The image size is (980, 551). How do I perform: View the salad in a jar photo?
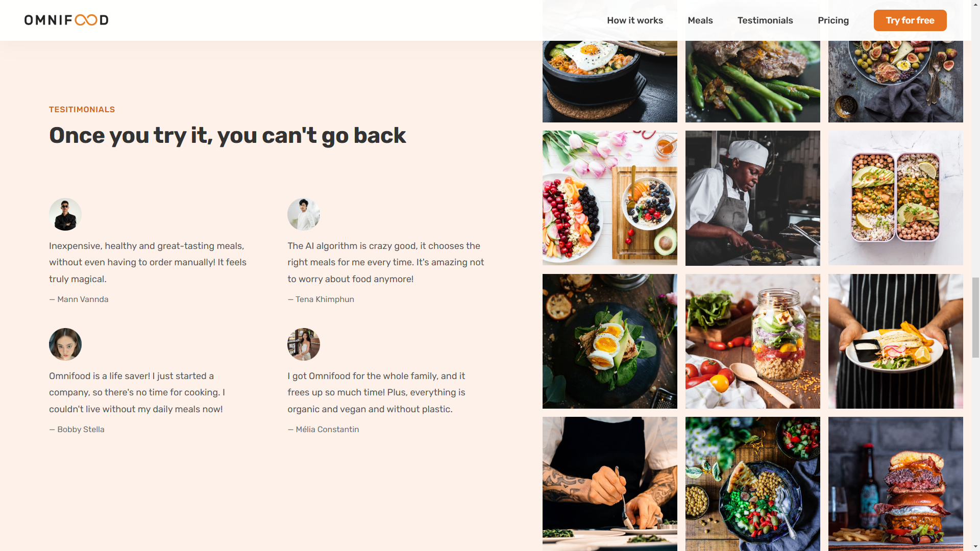(753, 341)
